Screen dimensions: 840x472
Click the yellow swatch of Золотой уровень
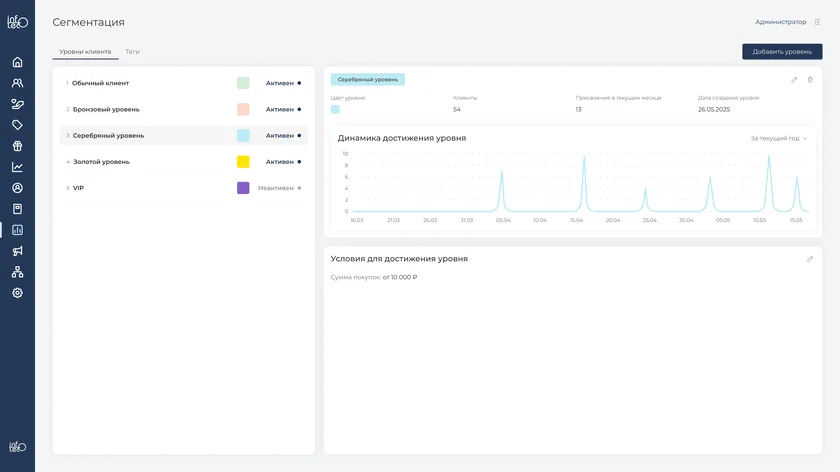click(243, 162)
